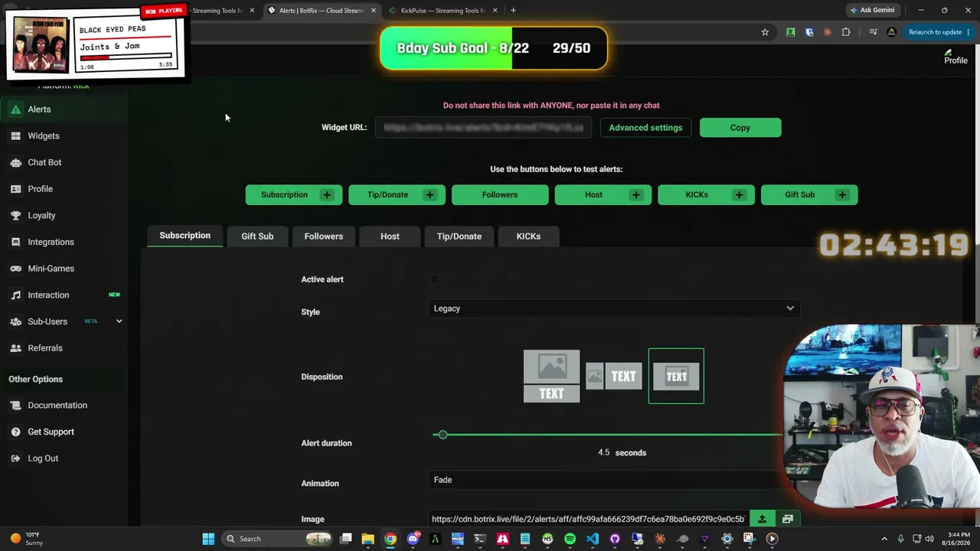The image size is (980, 551).
Task: Copy the widget URL
Action: [740, 128]
